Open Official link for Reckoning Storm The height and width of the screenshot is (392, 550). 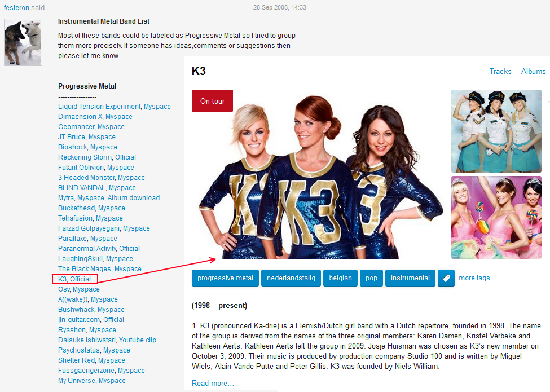click(125, 157)
